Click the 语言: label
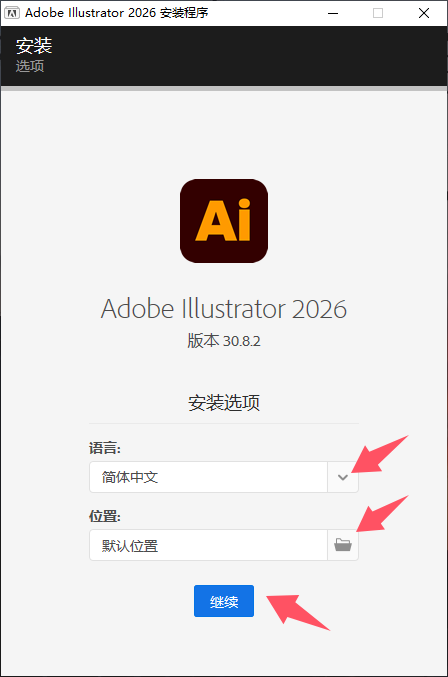 [105, 448]
